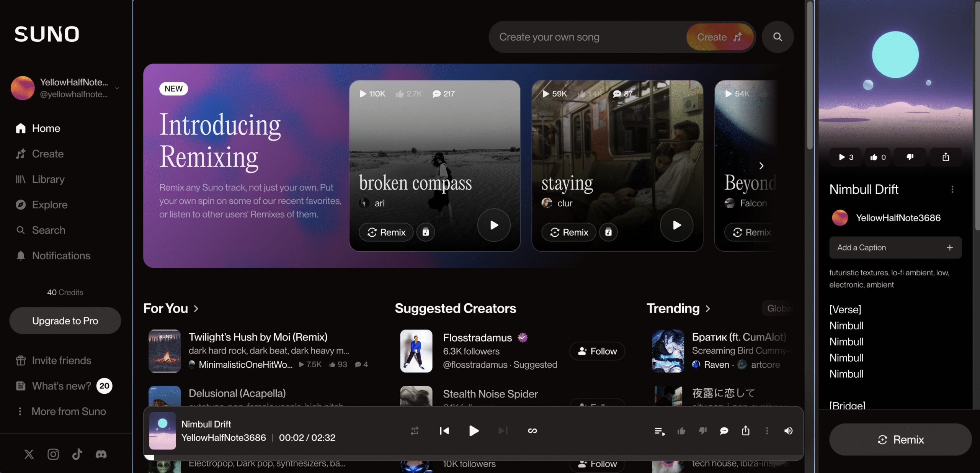Open the Братик (ft. CumAlot) trending cover

668,351
